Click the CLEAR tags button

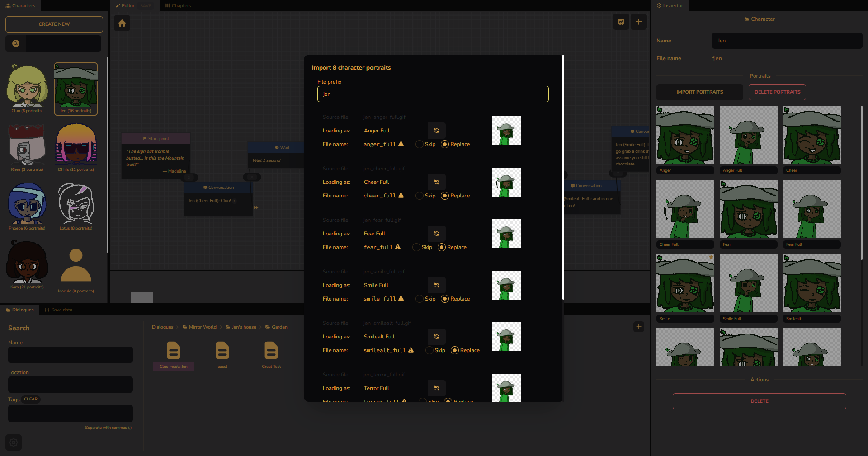click(31, 399)
